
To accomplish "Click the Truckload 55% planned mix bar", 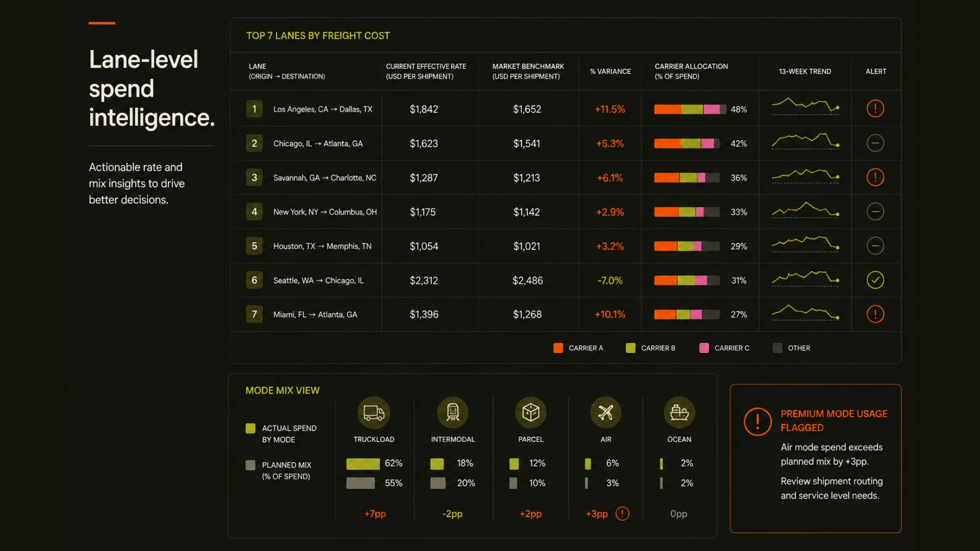I will (x=360, y=483).
